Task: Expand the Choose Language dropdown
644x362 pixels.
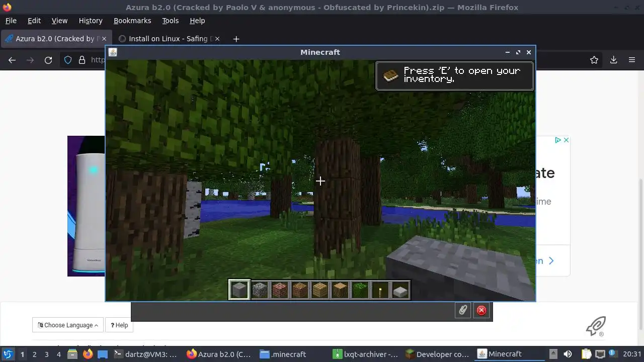Action: [x=68, y=325]
